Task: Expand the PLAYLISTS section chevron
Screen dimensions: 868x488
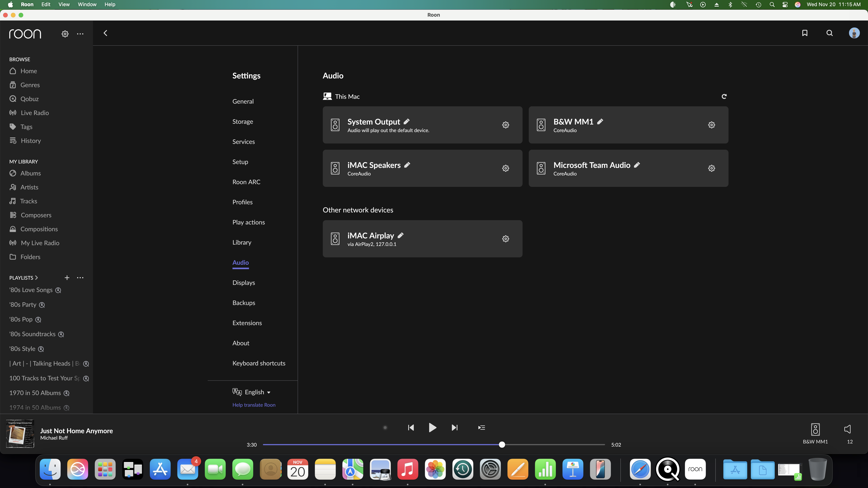Action: 36,278
